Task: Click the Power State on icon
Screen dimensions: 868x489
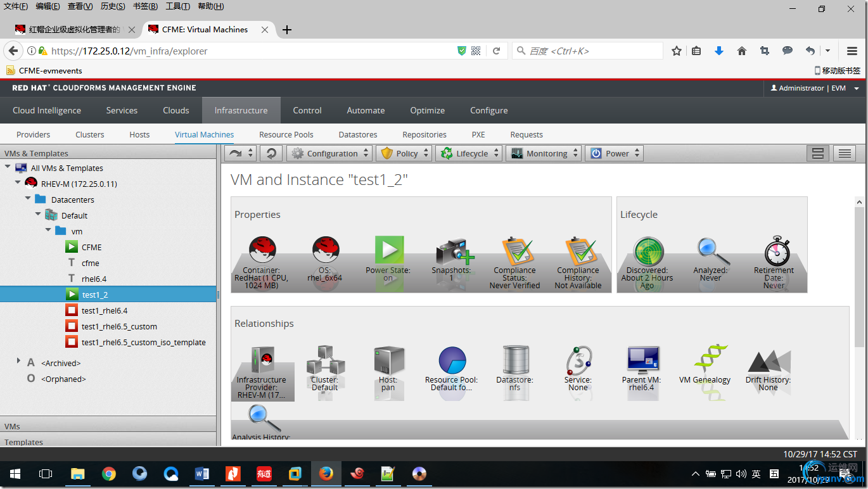Action: [389, 250]
